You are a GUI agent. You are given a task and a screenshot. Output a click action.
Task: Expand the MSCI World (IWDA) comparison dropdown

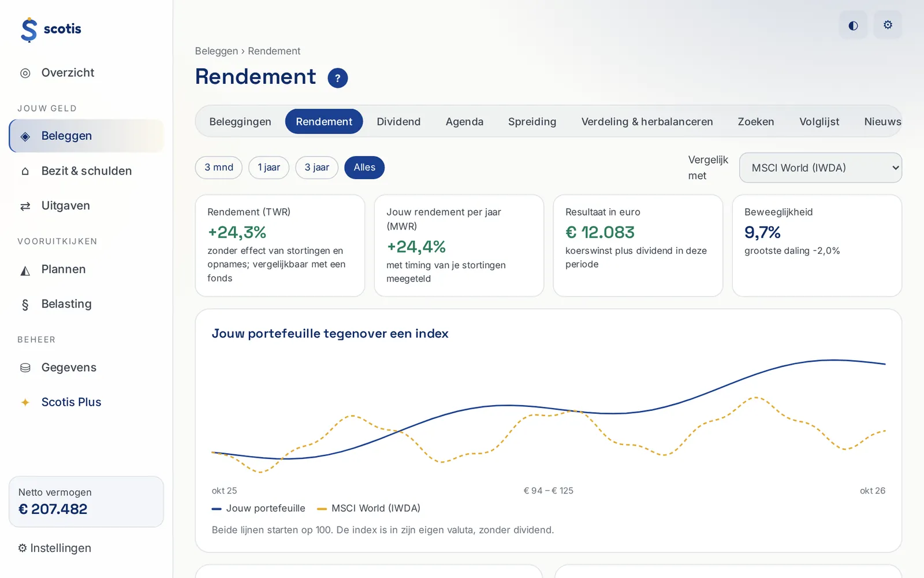[821, 168]
